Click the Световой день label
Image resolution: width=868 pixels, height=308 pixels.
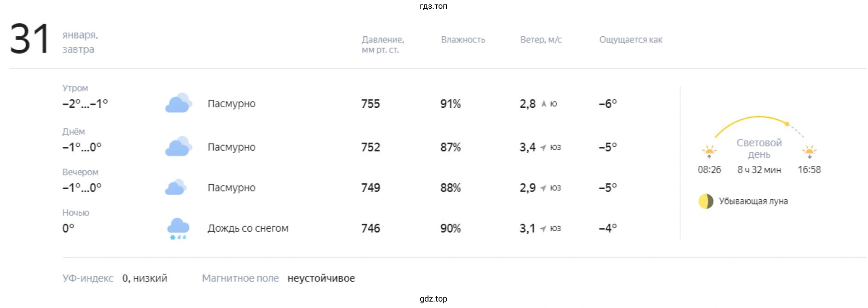pyautogui.click(x=759, y=148)
